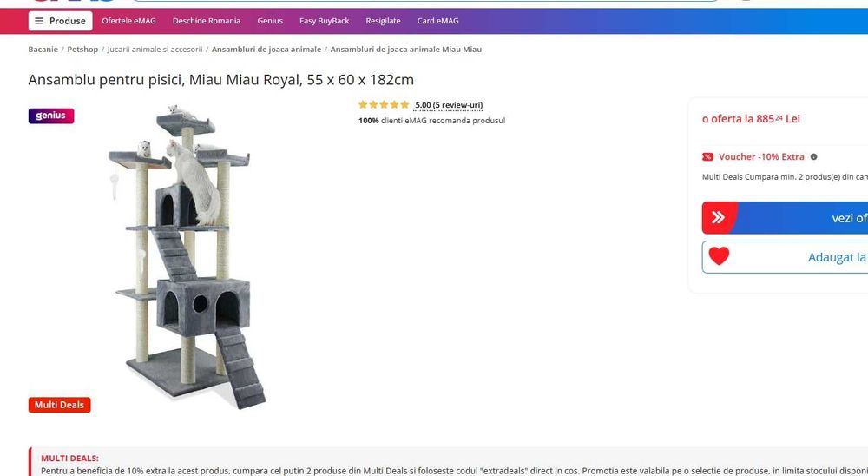Image resolution: width=868 pixels, height=476 pixels.
Task: Open the 5.00 (5 review-uri) link
Action: click(x=449, y=105)
